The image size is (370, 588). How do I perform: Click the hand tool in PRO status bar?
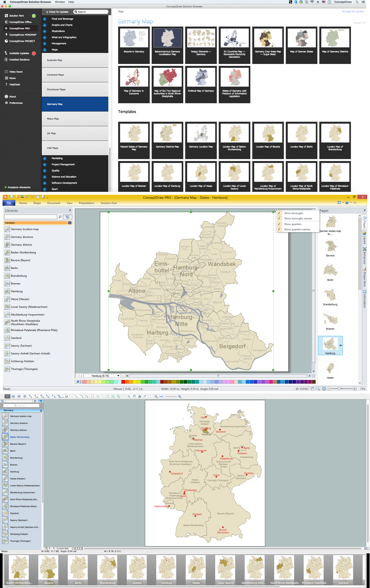click(x=312, y=389)
